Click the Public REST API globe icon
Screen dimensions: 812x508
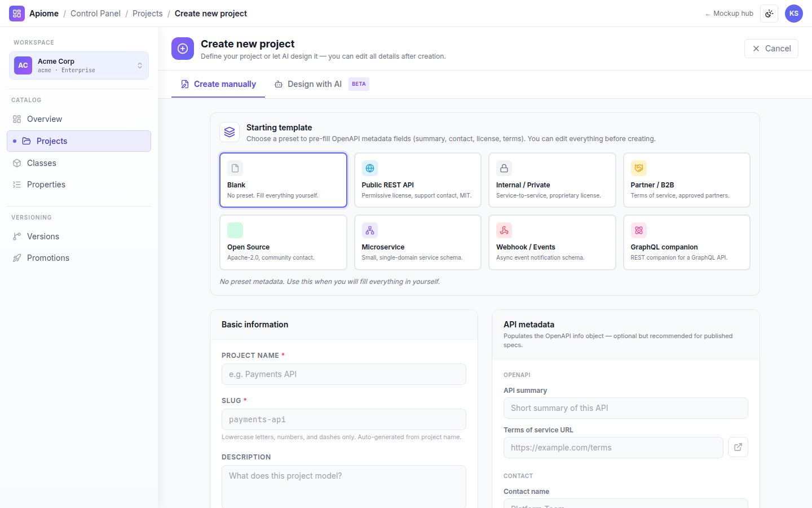coord(370,168)
